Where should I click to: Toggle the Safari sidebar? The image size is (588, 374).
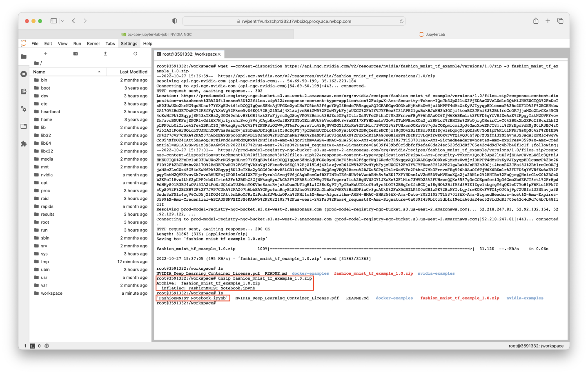[53, 20]
